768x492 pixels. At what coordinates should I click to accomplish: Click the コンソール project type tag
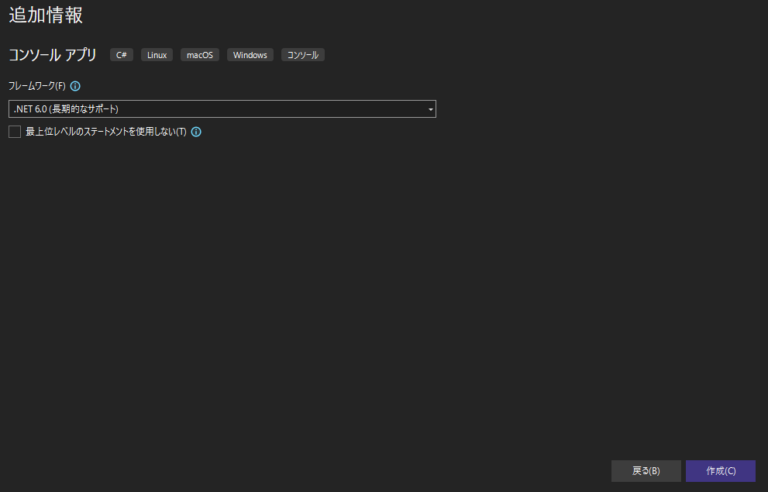pos(303,55)
